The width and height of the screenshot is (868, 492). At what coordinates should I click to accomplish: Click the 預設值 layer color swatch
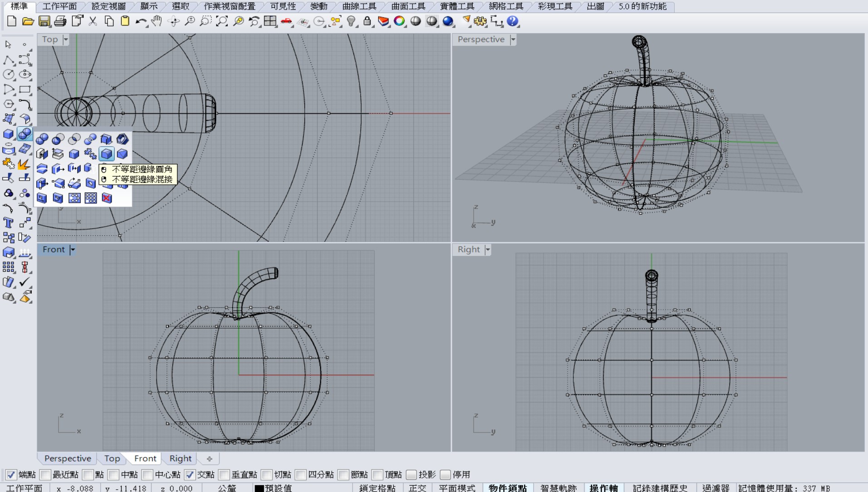pyautogui.click(x=259, y=488)
